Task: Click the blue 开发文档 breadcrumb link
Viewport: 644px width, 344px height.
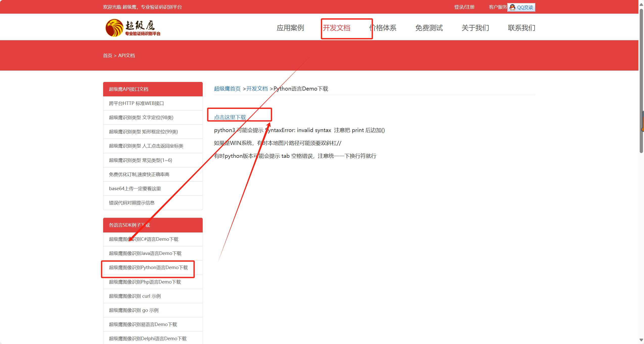Action: [257, 89]
